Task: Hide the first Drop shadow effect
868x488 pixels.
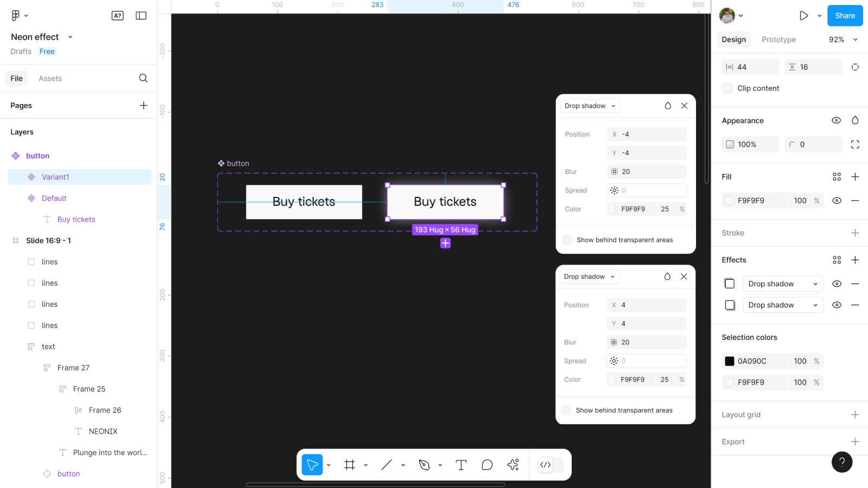Action: click(837, 284)
